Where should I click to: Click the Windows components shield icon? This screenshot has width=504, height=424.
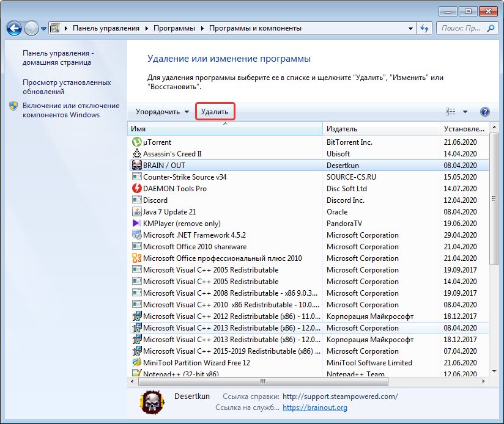(x=13, y=106)
